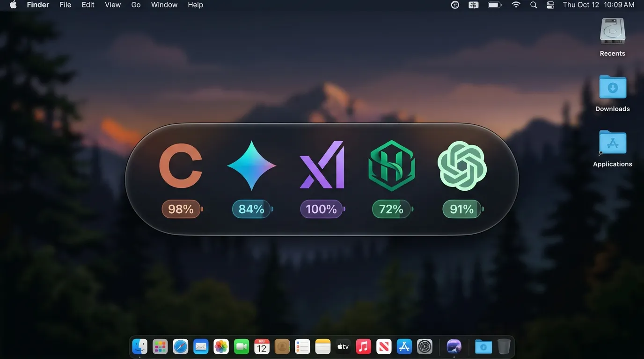Open the Go menu
Viewport: 644px width, 359px height.
136,5
